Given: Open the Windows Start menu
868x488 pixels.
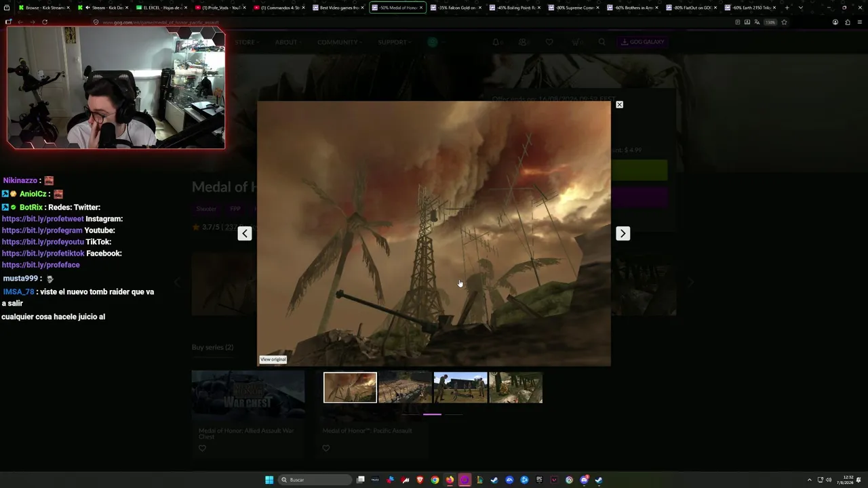Looking at the screenshot, I should tap(269, 480).
